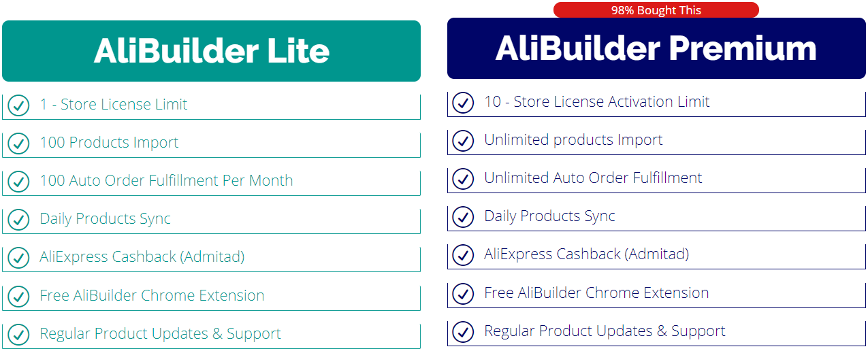The image size is (868, 351).
Task: Click the Lite Free AliBuilder Chrome Extension text
Action: (x=152, y=296)
